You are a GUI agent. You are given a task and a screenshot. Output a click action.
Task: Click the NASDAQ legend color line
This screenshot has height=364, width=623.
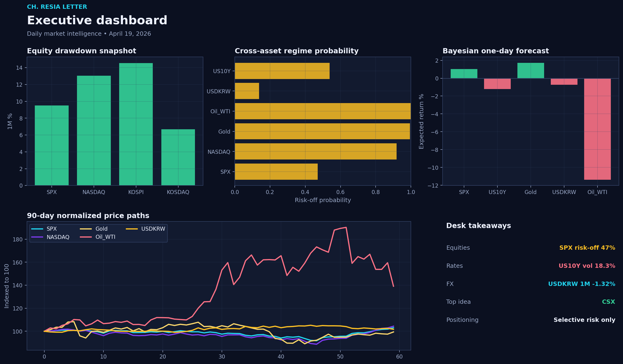(x=37, y=237)
